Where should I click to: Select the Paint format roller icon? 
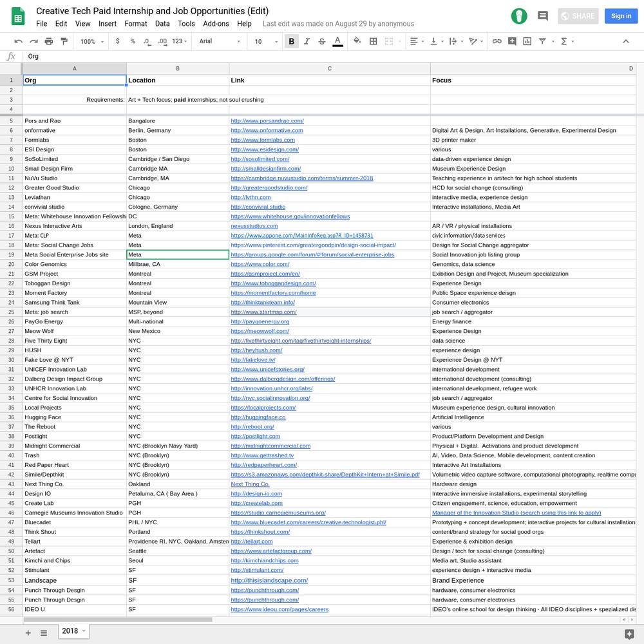pyautogui.click(x=64, y=41)
